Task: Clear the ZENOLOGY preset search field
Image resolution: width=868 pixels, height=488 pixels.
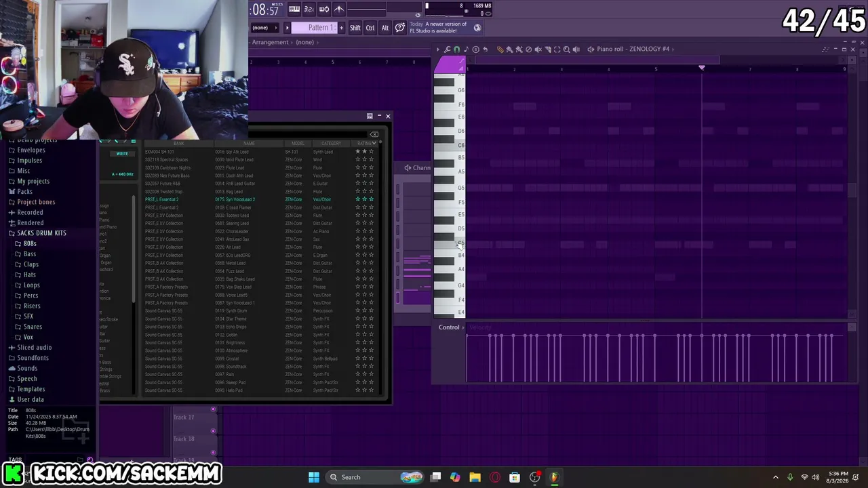Action: [x=374, y=134]
